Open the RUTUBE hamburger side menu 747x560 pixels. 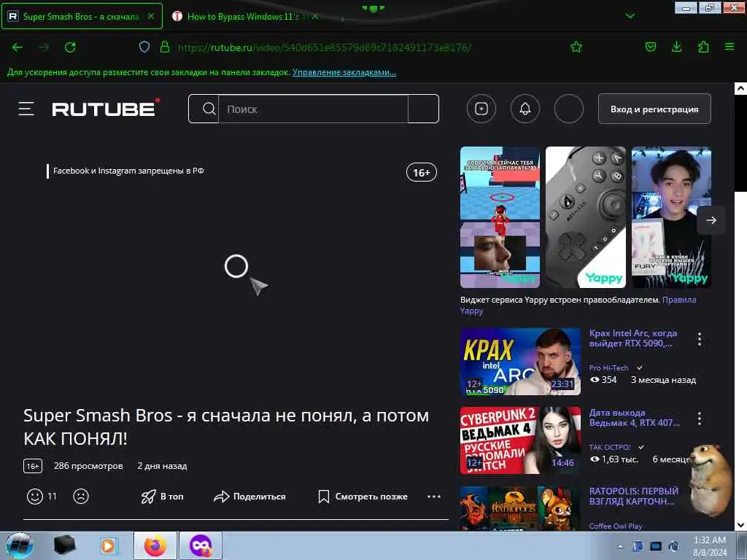(26, 109)
